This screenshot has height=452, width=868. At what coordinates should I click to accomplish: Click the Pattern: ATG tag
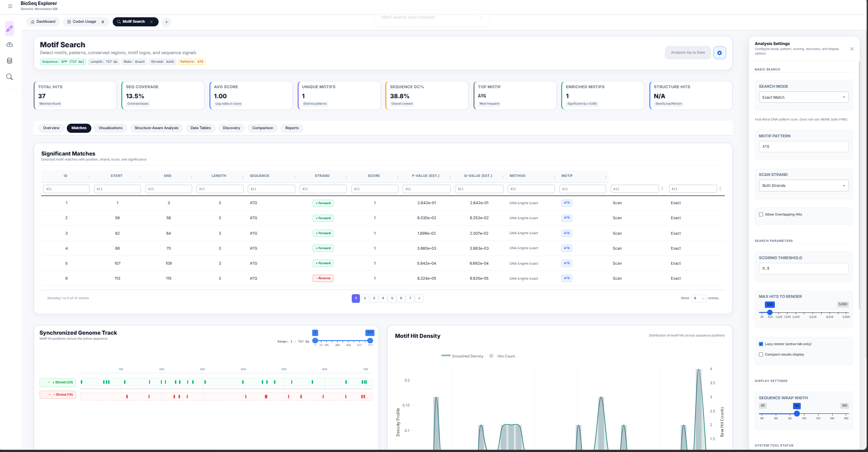pos(192,62)
